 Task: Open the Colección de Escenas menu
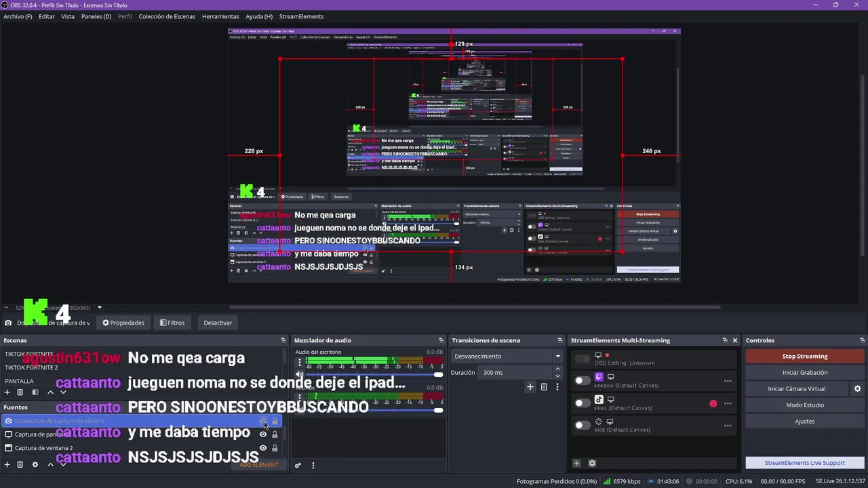tap(167, 16)
